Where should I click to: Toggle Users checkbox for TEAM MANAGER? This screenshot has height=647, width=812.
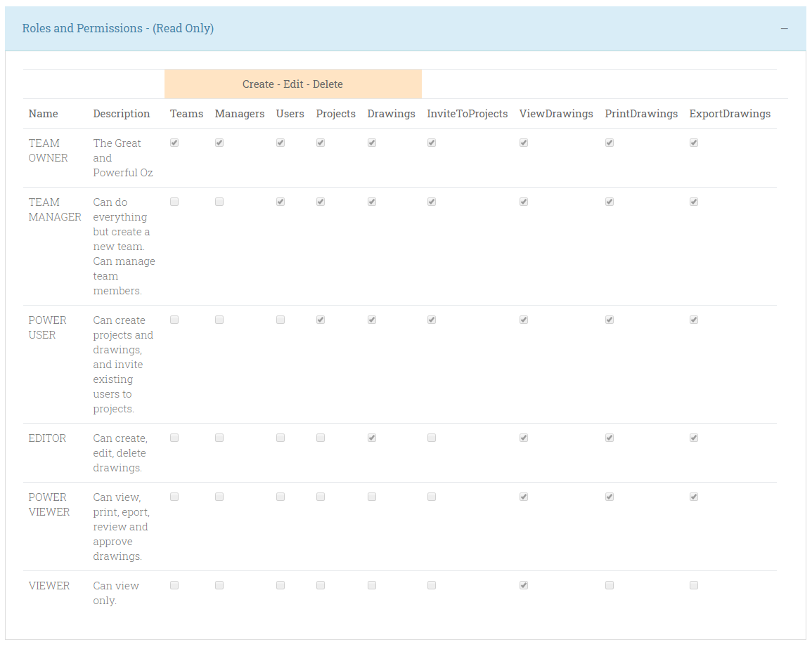click(281, 202)
